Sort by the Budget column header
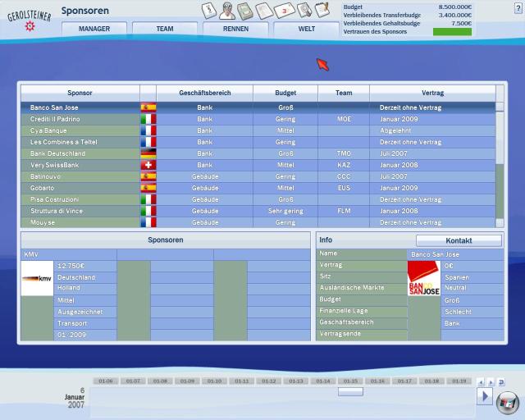The width and height of the screenshot is (525, 420). (285, 93)
